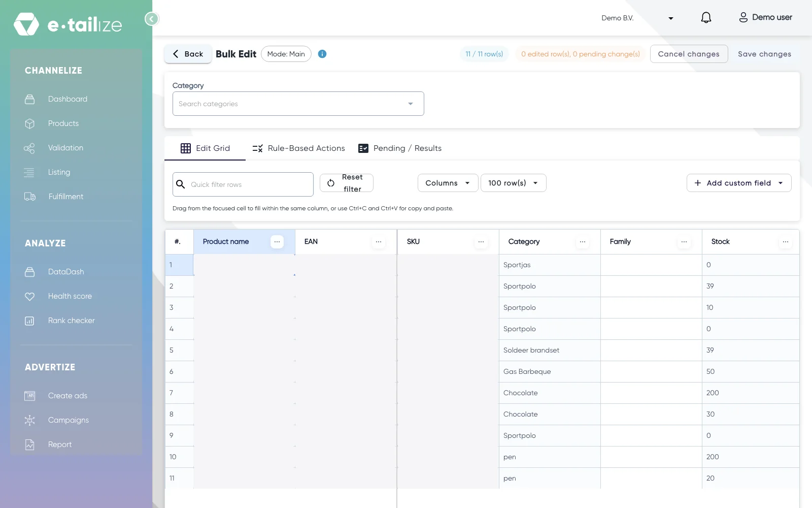
Task: Open the Columns dropdown
Action: point(448,183)
